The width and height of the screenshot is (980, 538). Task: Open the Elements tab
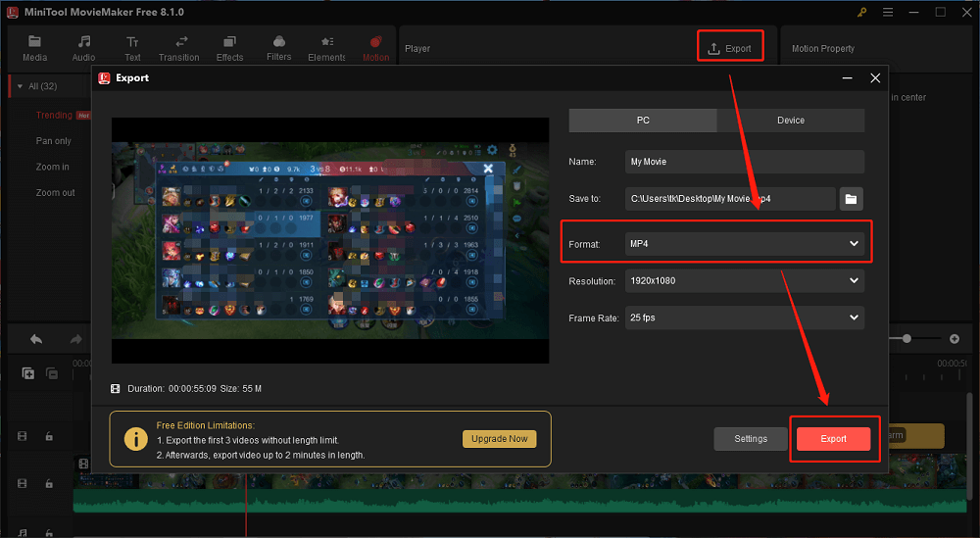[327, 49]
